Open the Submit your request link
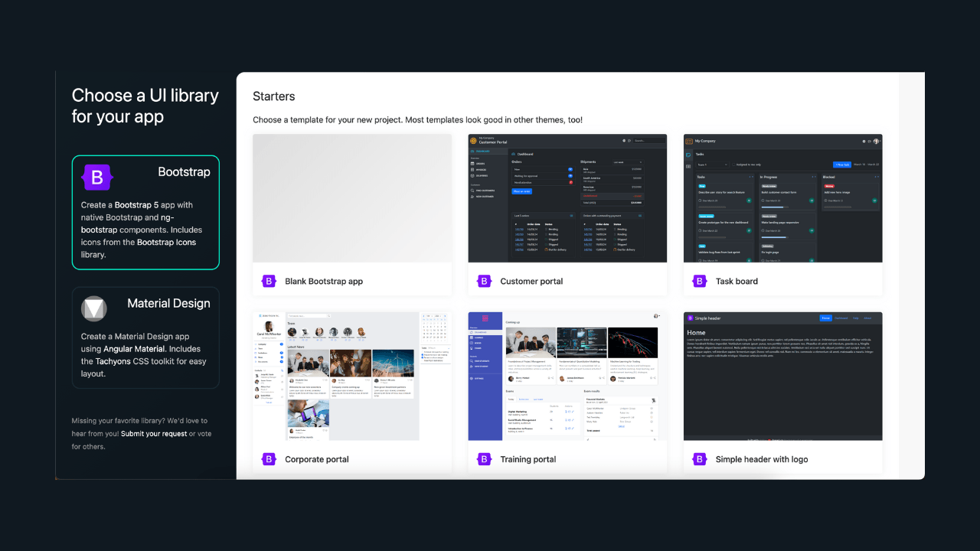Image resolution: width=980 pixels, height=551 pixels. tap(154, 434)
